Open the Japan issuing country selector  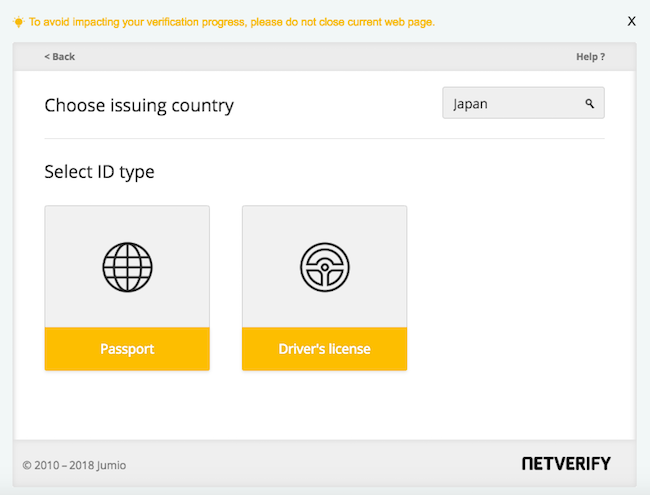523,103
